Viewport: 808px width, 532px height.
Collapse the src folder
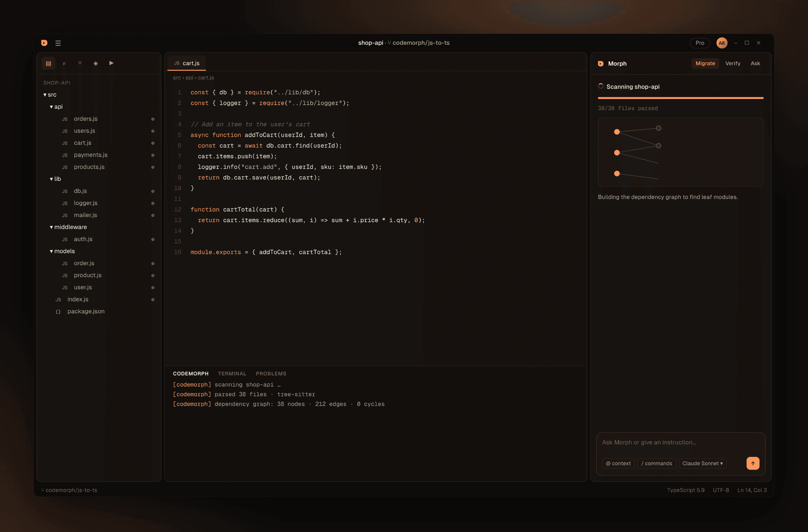(x=50, y=95)
